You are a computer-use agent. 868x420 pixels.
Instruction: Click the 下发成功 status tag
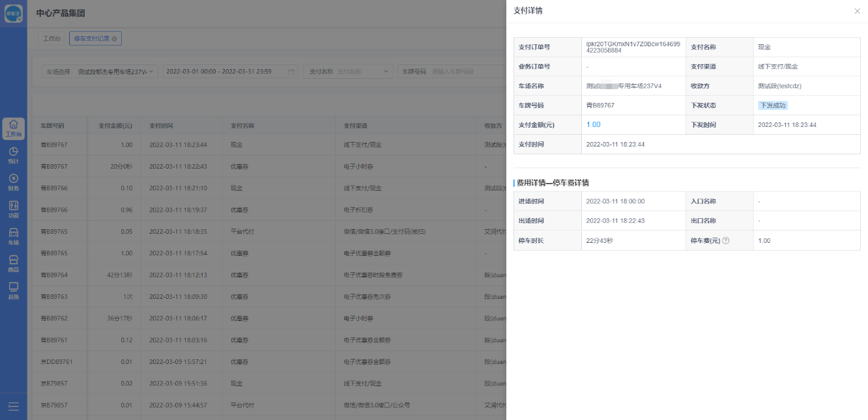[x=773, y=105]
